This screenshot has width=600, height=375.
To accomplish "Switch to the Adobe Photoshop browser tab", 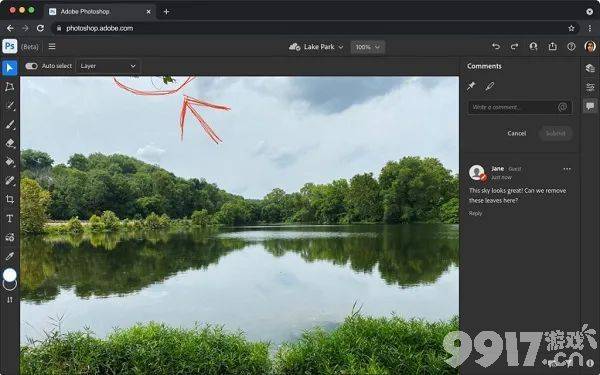I will pos(99,11).
